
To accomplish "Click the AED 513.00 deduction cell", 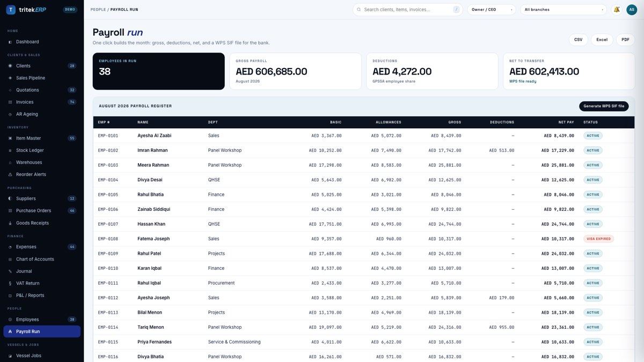I will click(501, 151).
